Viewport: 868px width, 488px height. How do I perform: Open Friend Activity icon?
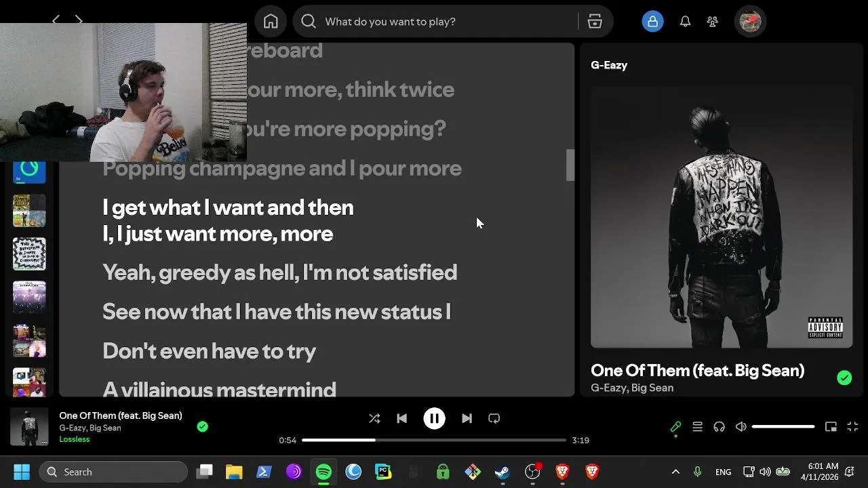713,22
